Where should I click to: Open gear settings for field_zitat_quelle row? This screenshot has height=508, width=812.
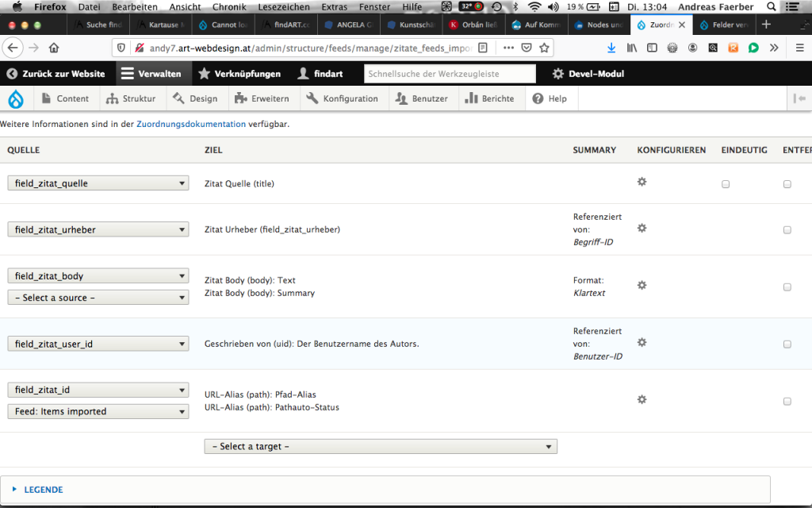click(642, 182)
